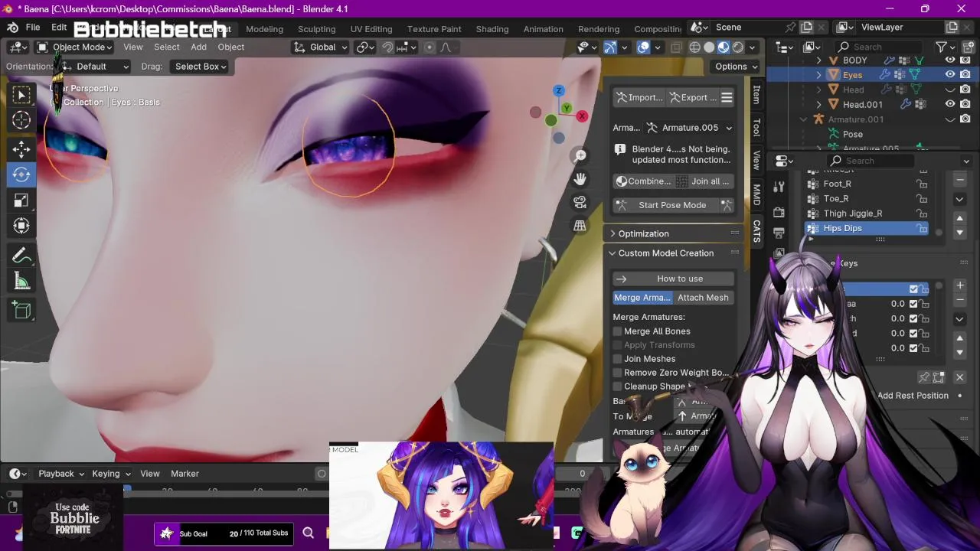Hide Head.001 object in outliner

tap(950, 104)
